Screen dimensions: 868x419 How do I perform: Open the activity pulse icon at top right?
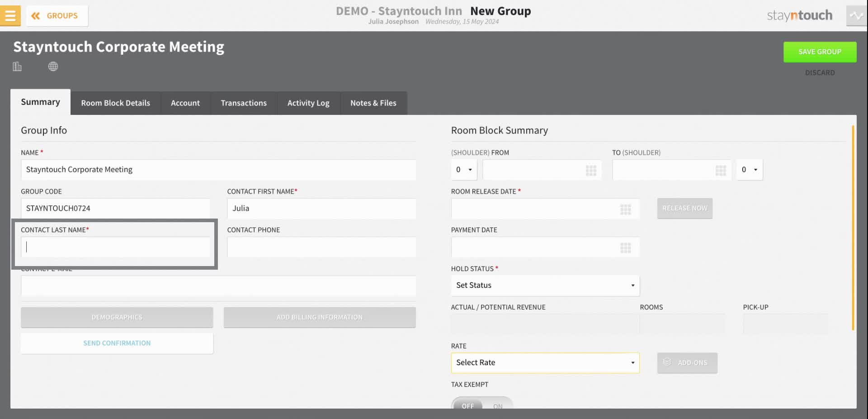tap(856, 16)
